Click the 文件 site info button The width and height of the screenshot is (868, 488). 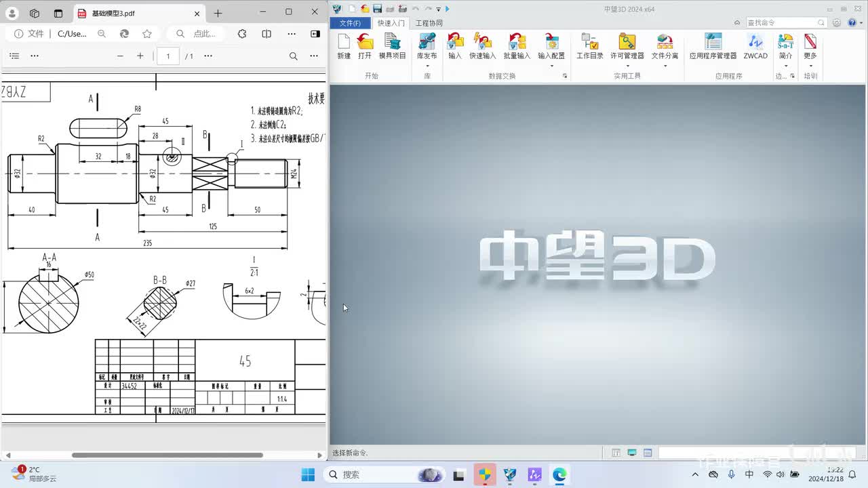[x=29, y=33]
